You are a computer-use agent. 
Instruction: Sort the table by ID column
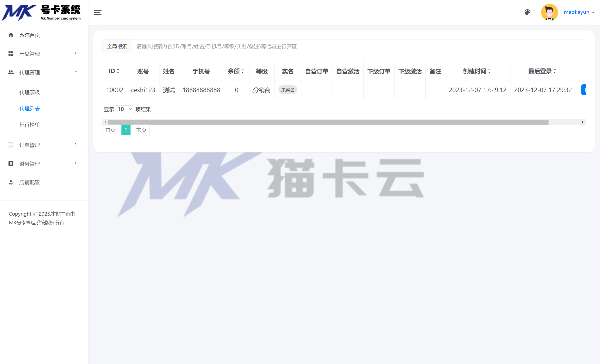point(114,71)
